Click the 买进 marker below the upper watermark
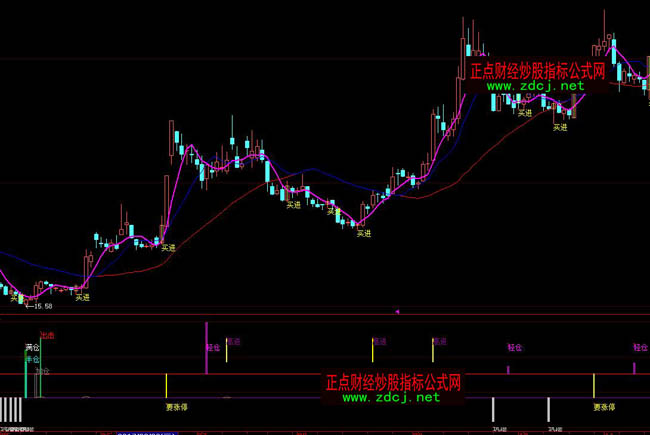This screenshot has width=650, height=435. click(x=560, y=127)
